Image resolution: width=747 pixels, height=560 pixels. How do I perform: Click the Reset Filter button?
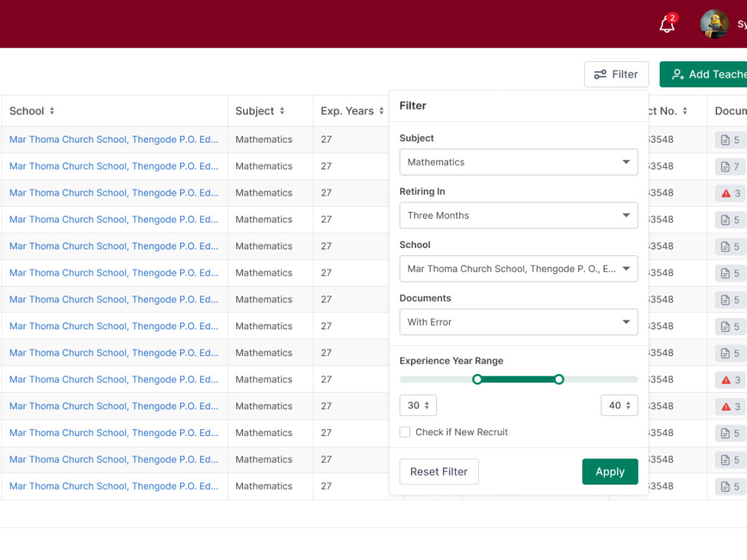click(438, 471)
